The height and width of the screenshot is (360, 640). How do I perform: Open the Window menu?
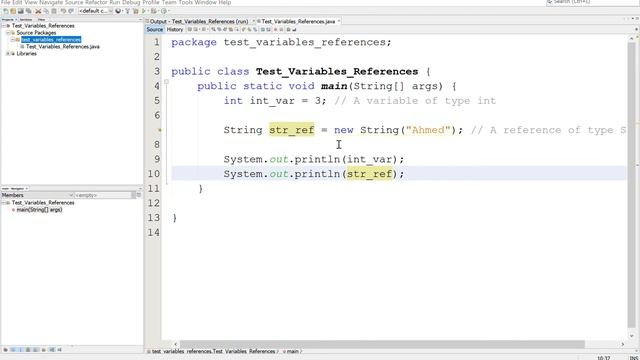[x=206, y=2]
